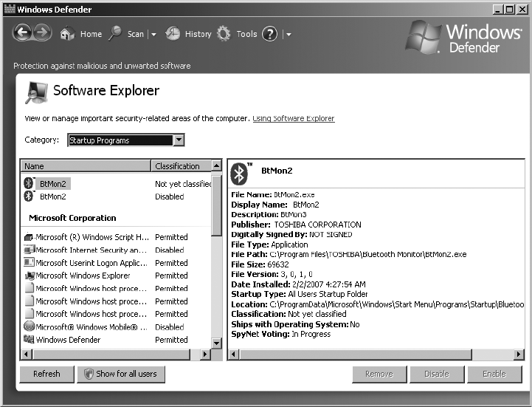Select Microsoft Internet Security an... entry
Image resolution: width=532 pixels, height=407 pixels.
(x=117, y=250)
